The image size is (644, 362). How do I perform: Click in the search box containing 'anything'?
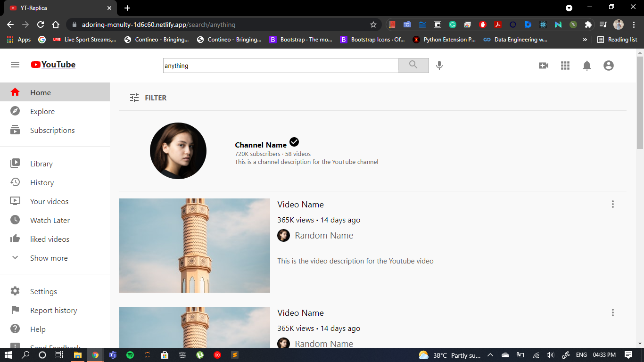pyautogui.click(x=281, y=66)
